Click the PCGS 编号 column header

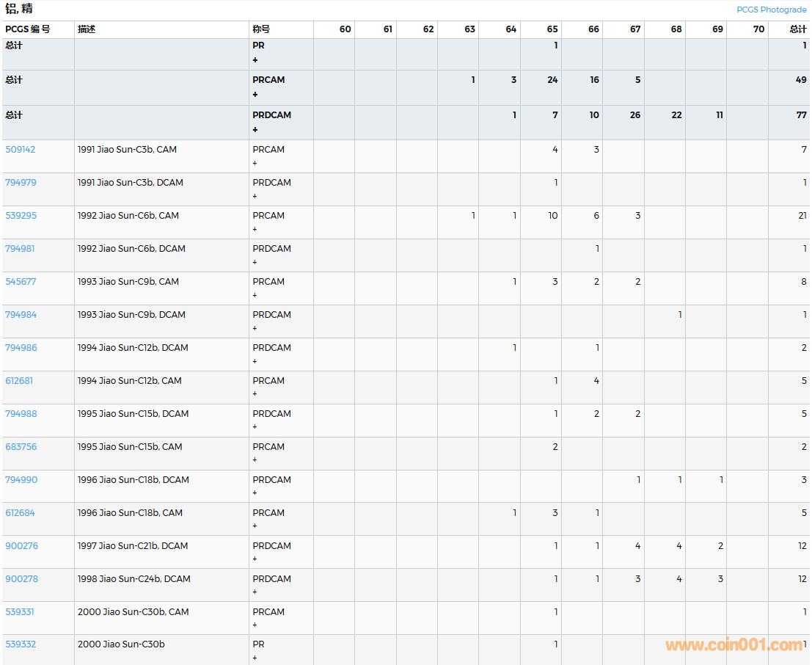[x=28, y=29]
